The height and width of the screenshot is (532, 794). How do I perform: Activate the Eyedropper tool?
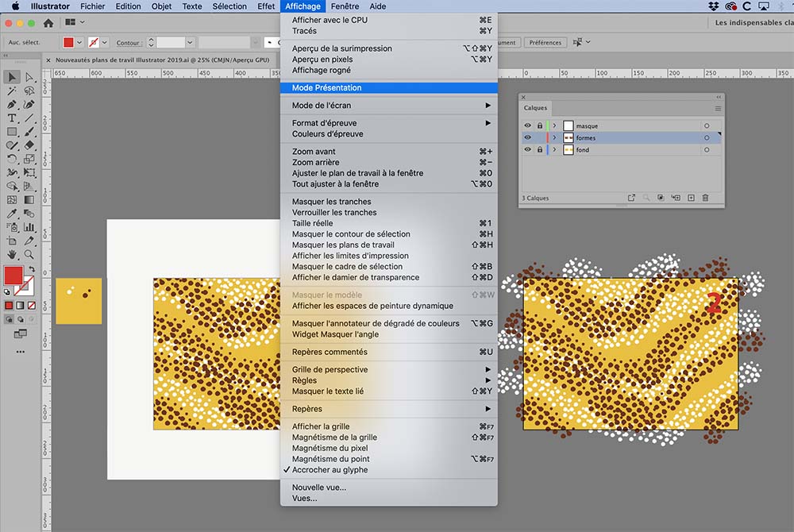pyautogui.click(x=12, y=214)
